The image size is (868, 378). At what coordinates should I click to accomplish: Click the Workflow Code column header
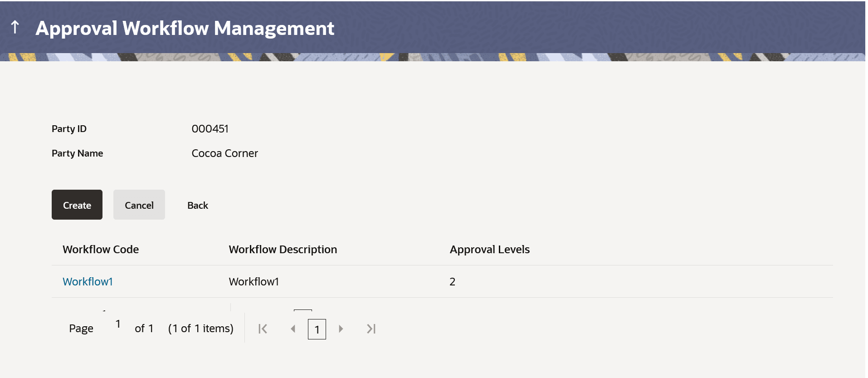[x=101, y=250]
